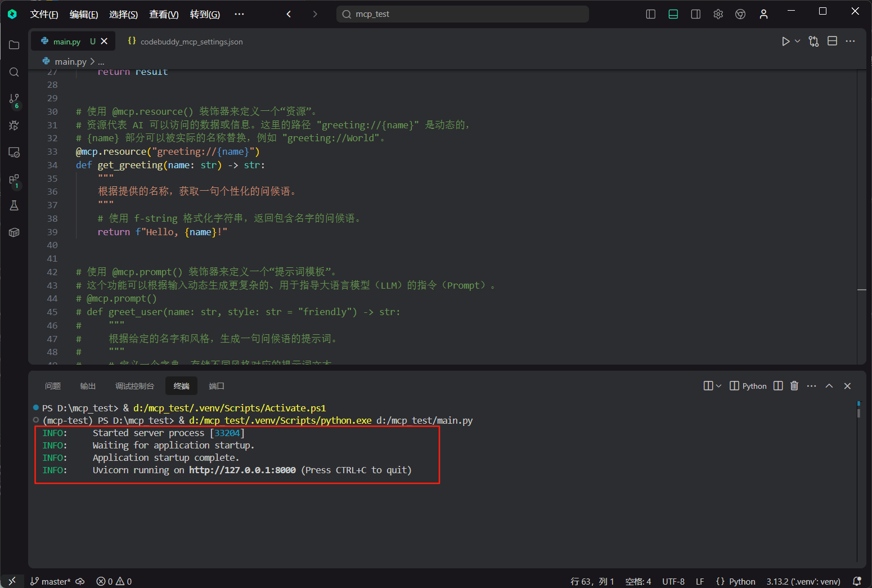Open the remote window indicator in the status bar

(12, 581)
